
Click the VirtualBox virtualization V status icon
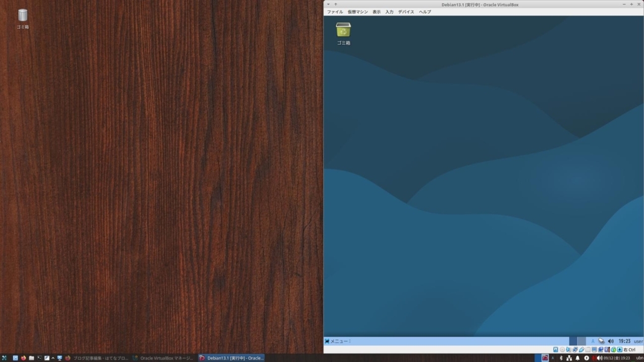tap(607, 350)
